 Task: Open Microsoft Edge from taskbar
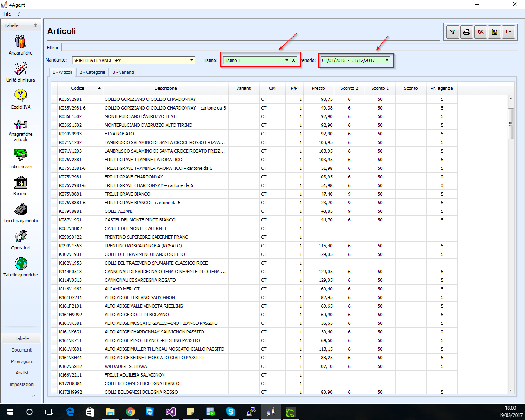click(70, 412)
